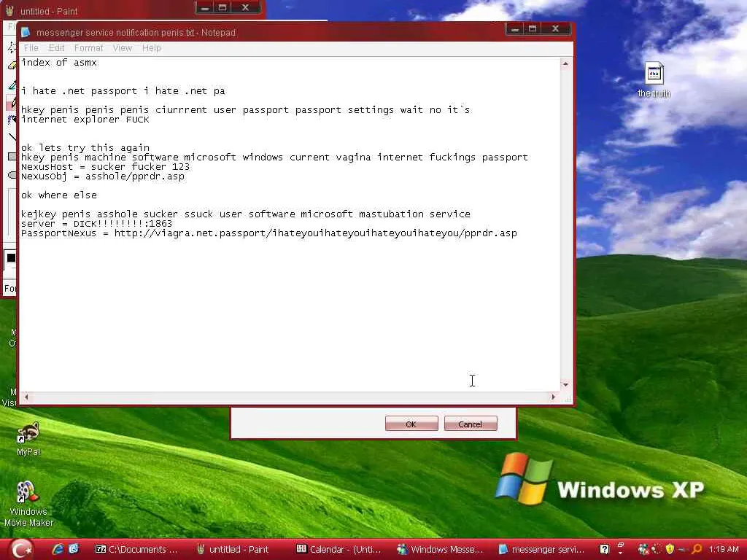Click the line 'ok lets try this again'
Viewport: 747px width, 560px height.
(x=85, y=147)
